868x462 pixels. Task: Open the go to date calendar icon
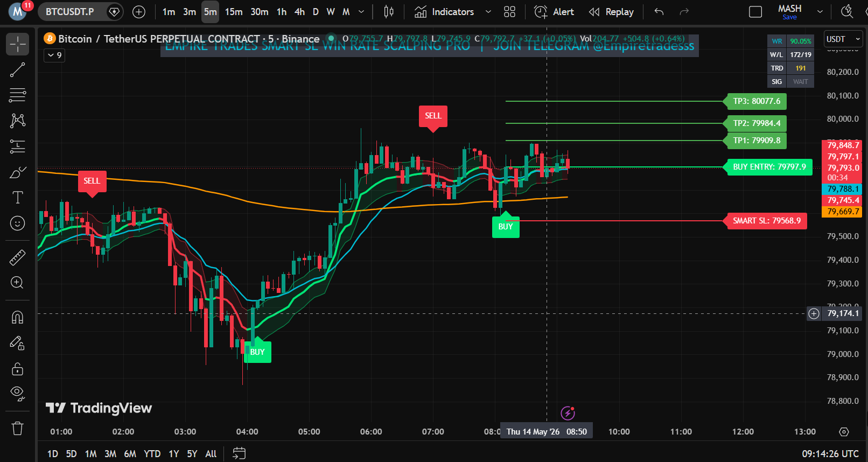pos(239,454)
